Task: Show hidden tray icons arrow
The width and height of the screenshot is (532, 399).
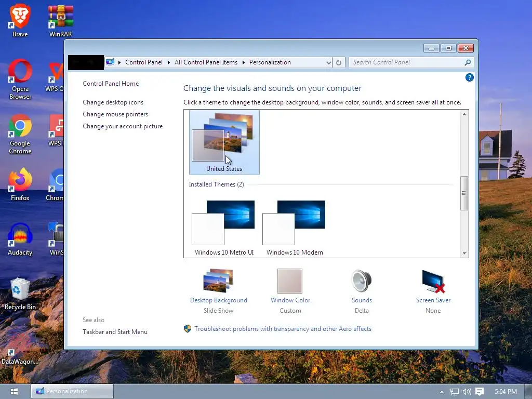Action: 442,392
